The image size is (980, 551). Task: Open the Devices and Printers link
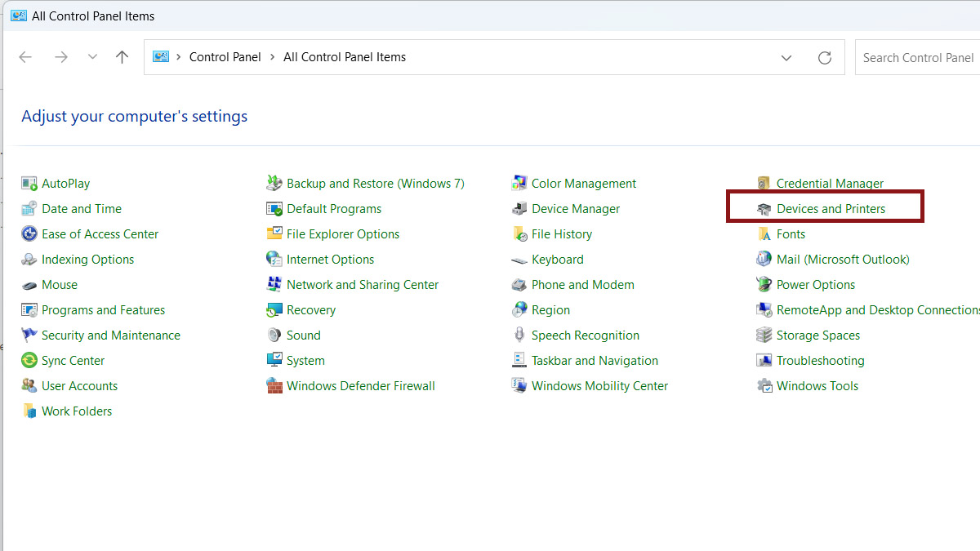tap(831, 209)
